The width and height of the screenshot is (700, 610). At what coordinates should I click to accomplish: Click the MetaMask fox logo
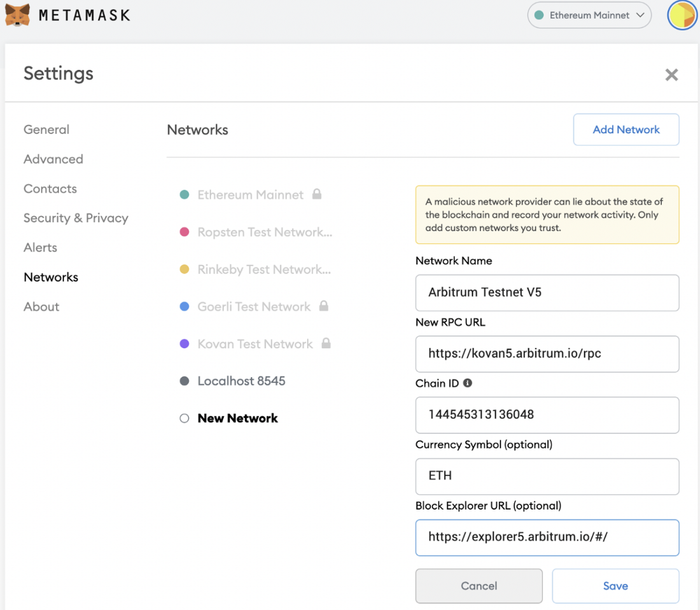pos(17,15)
